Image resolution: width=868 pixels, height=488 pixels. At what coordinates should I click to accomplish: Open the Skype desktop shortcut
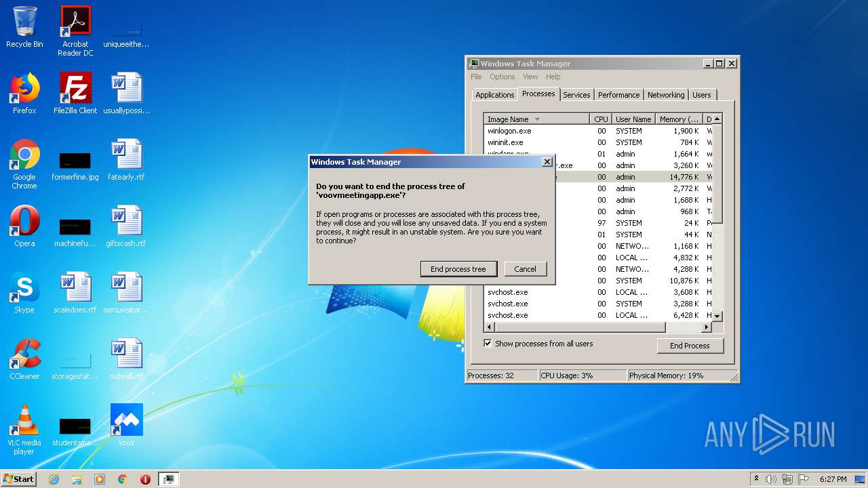point(24,293)
